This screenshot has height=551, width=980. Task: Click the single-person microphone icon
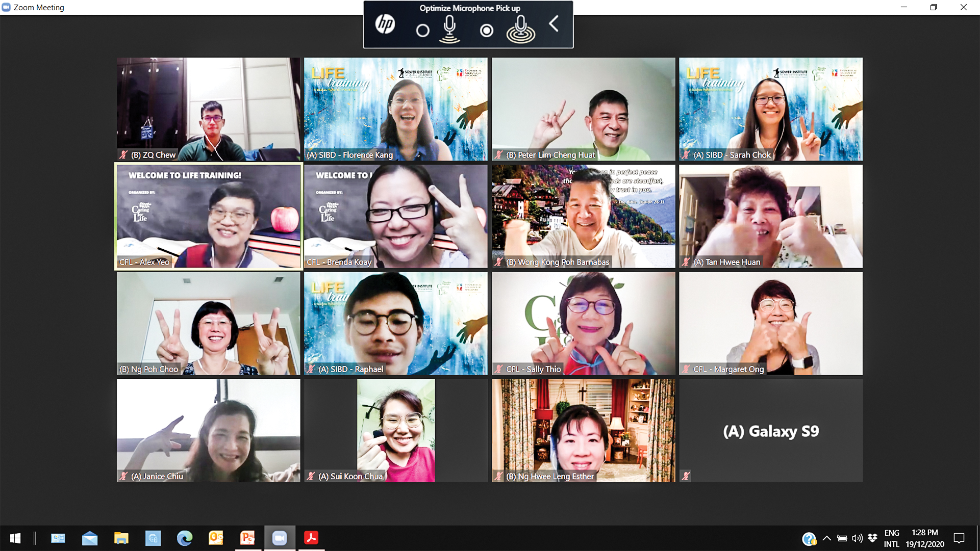[449, 29]
